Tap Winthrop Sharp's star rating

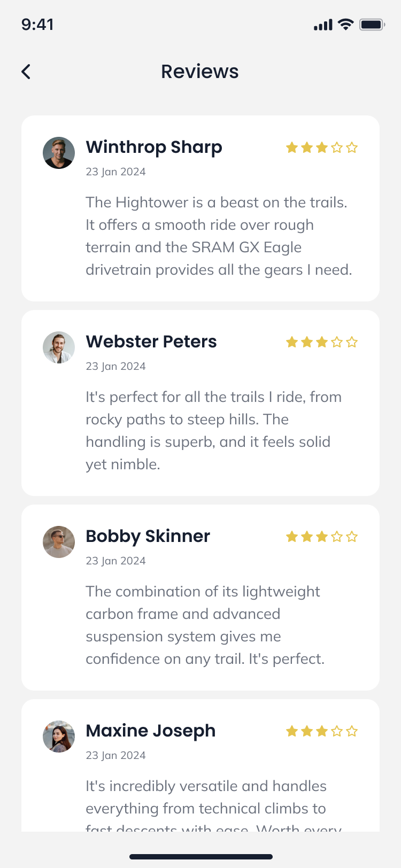321,148
